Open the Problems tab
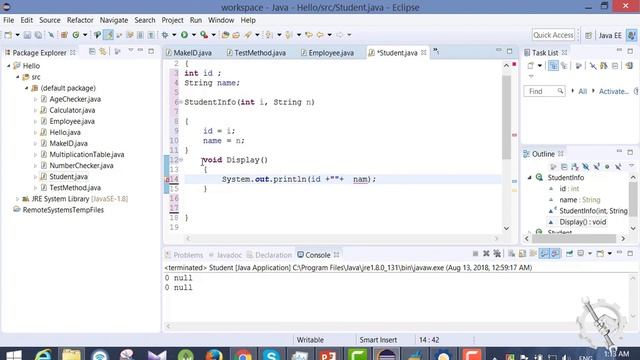This screenshot has height=360, width=640. click(x=184, y=255)
